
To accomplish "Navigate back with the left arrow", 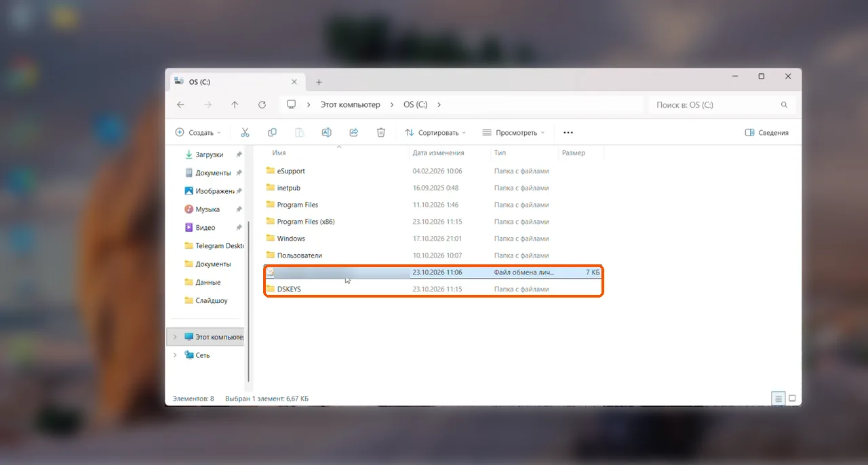I will 180,105.
